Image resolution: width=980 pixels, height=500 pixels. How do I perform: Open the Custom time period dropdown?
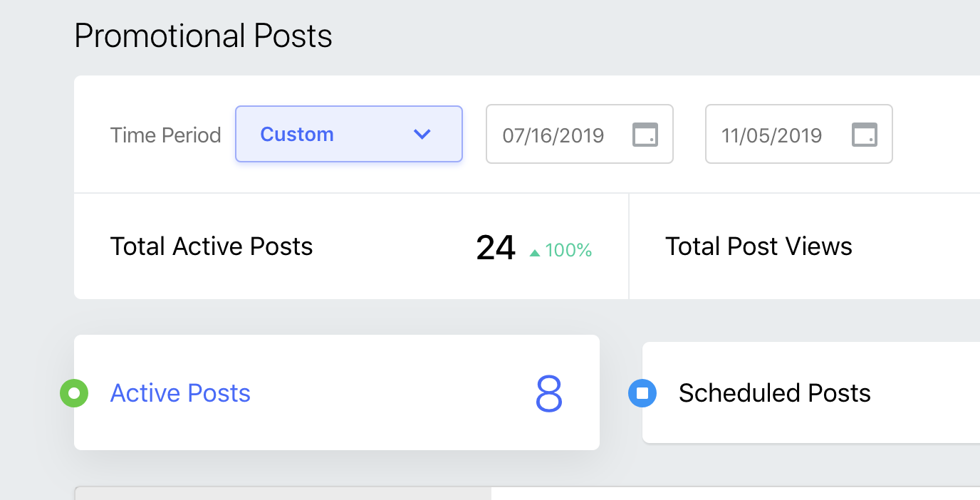348,134
